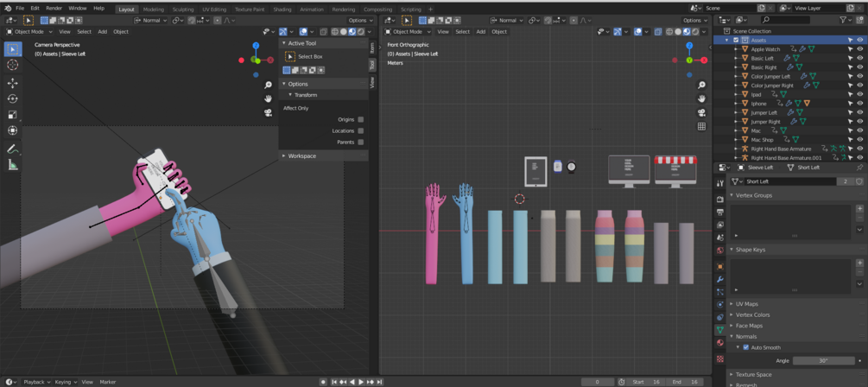Viewport: 868px width, 387px height.
Task: Disable the Auto Smooth checkbox
Action: pos(745,347)
